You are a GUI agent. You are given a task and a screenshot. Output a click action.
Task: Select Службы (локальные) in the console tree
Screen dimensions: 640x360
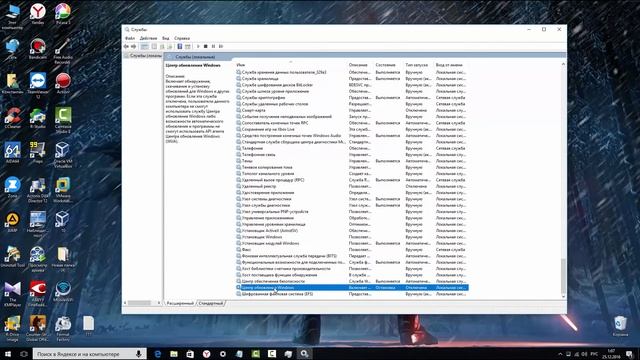tap(143, 56)
